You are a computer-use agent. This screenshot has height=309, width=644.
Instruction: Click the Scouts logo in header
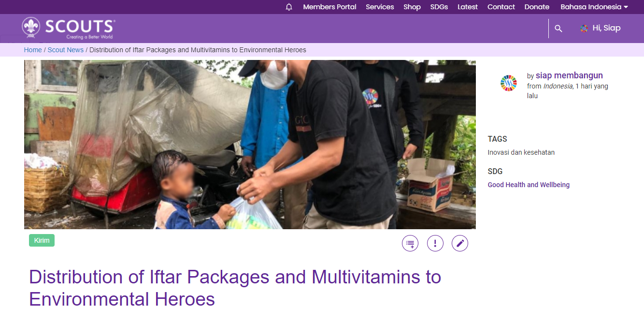(68, 28)
